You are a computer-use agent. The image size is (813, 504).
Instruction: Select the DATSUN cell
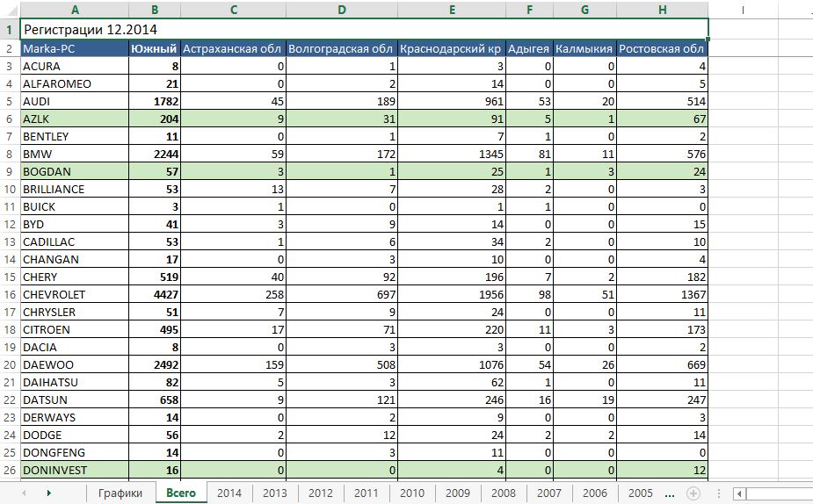coord(75,400)
